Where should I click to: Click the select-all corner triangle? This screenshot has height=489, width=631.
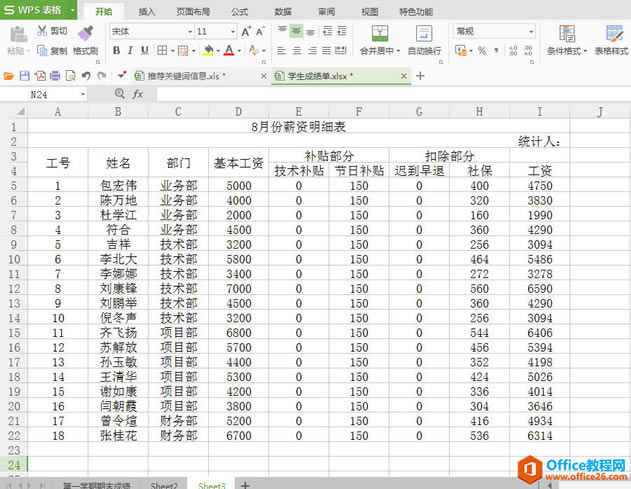coord(19,111)
